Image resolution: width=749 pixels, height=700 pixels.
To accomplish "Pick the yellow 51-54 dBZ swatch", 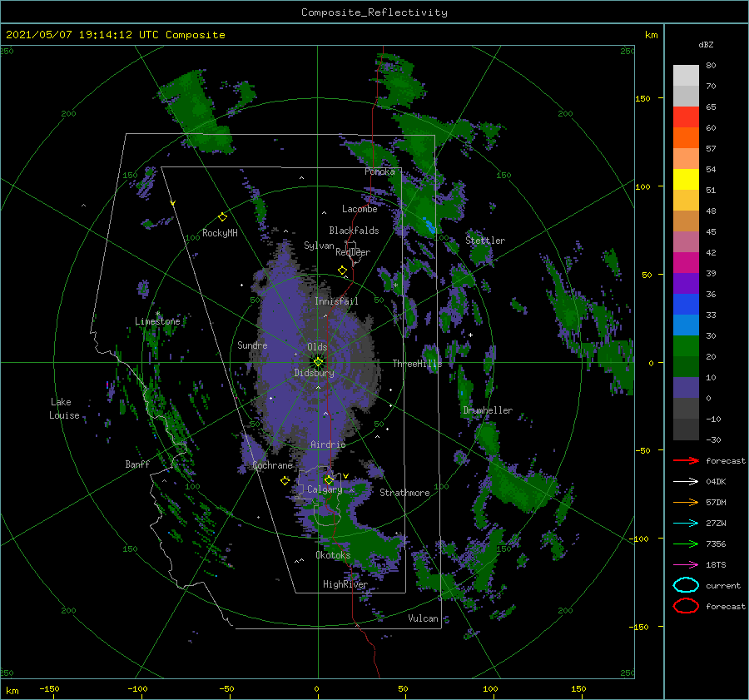I will point(686,180).
